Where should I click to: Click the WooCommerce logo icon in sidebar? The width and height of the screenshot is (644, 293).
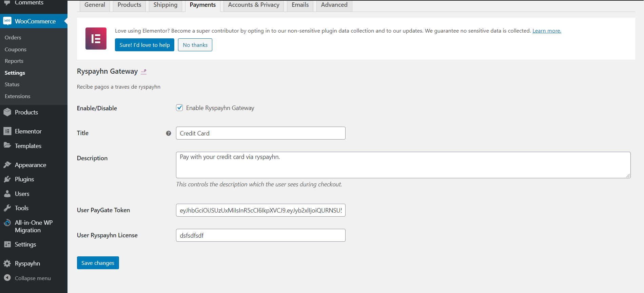tap(7, 21)
